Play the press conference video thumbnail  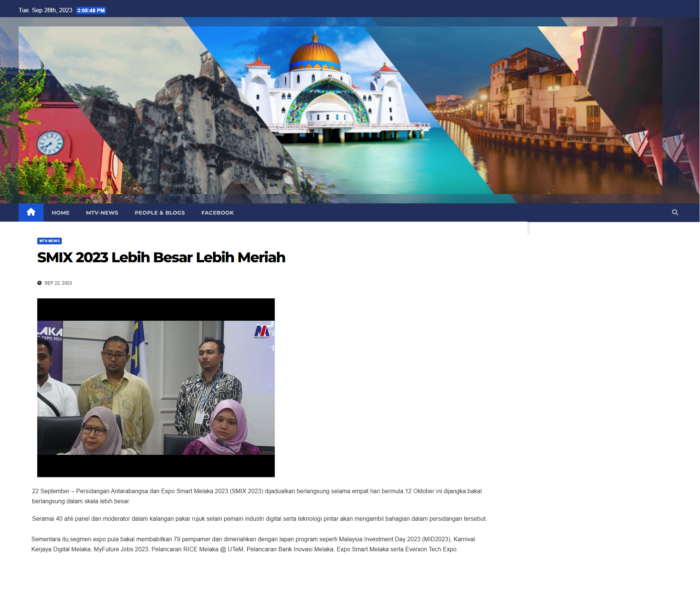156,387
